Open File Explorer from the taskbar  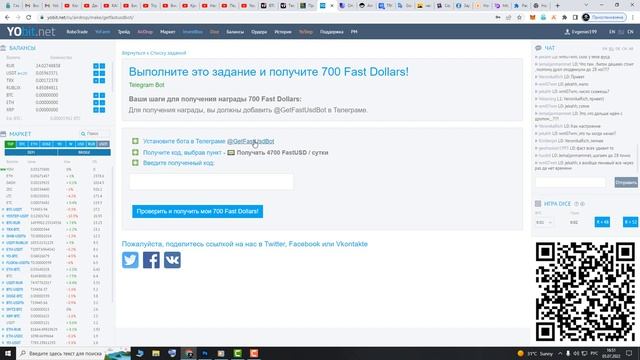(x=156, y=353)
